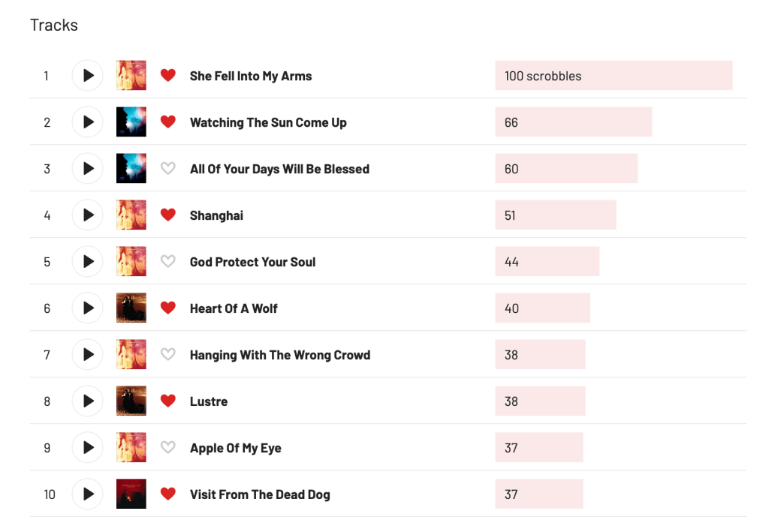Play the track Shanghai

(x=88, y=215)
